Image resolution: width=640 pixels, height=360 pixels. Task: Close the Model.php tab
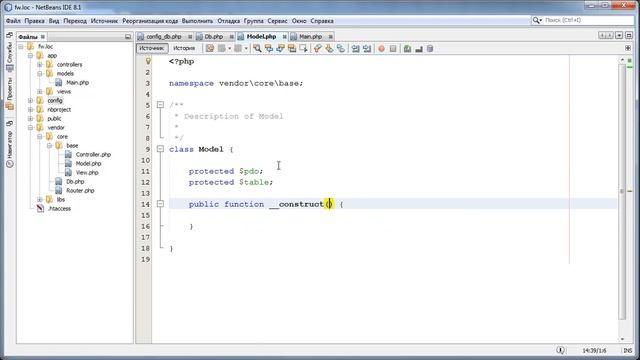pos(284,37)
